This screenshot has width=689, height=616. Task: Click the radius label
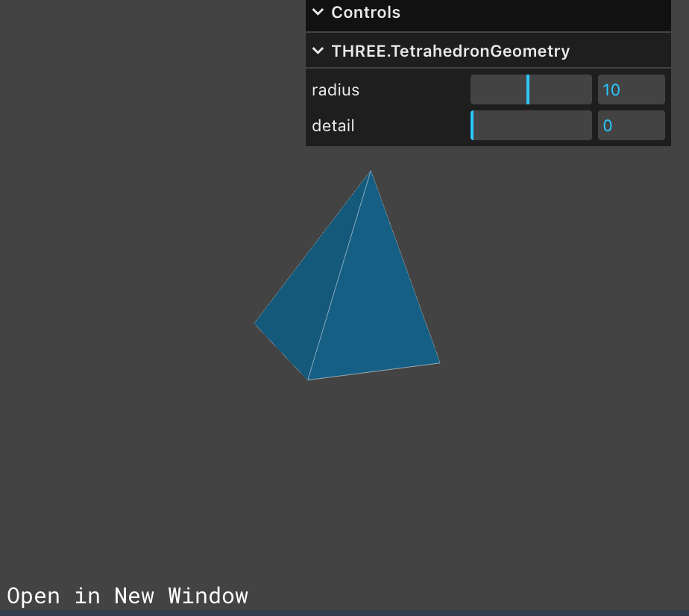(x=336, y=90)
